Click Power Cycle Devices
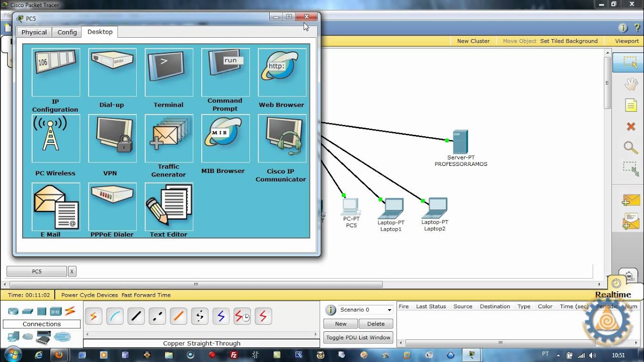 pos(90,295)
